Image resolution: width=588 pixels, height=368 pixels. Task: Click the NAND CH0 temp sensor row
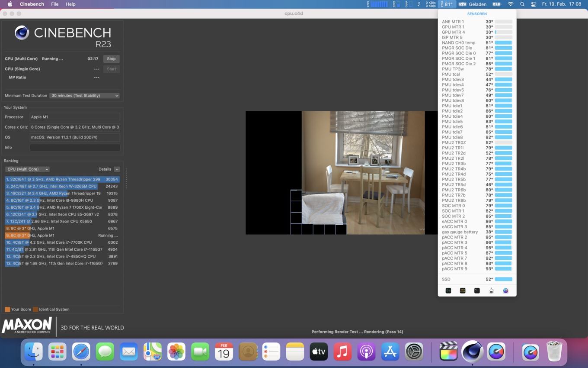477,43
